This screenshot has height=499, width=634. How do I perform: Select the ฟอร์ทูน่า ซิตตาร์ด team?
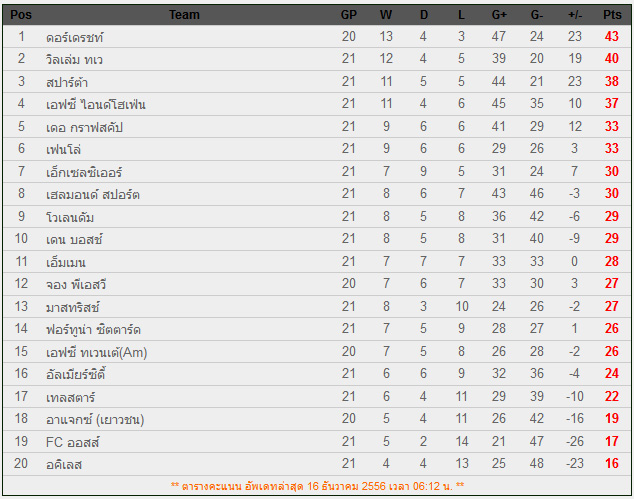coord(93,328)
